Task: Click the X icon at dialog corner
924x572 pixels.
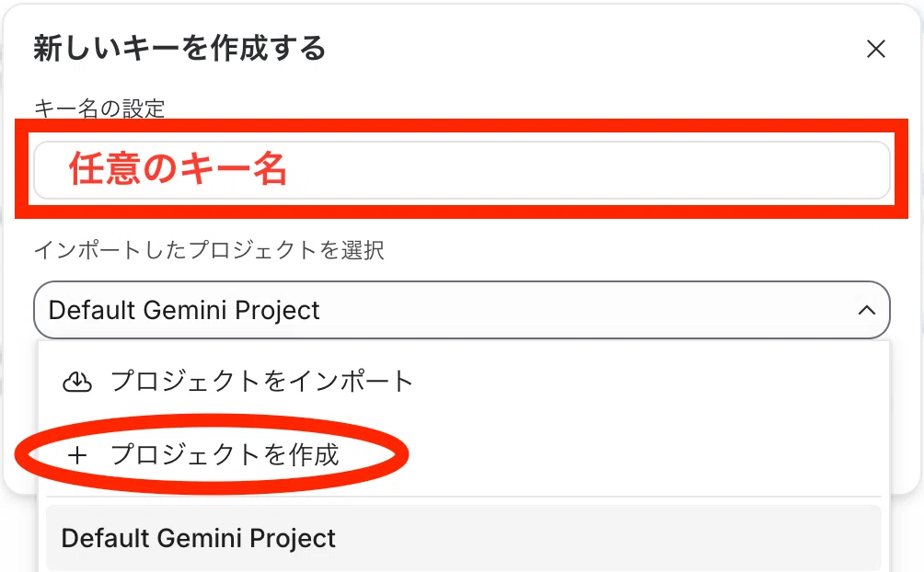Action: 875,49
